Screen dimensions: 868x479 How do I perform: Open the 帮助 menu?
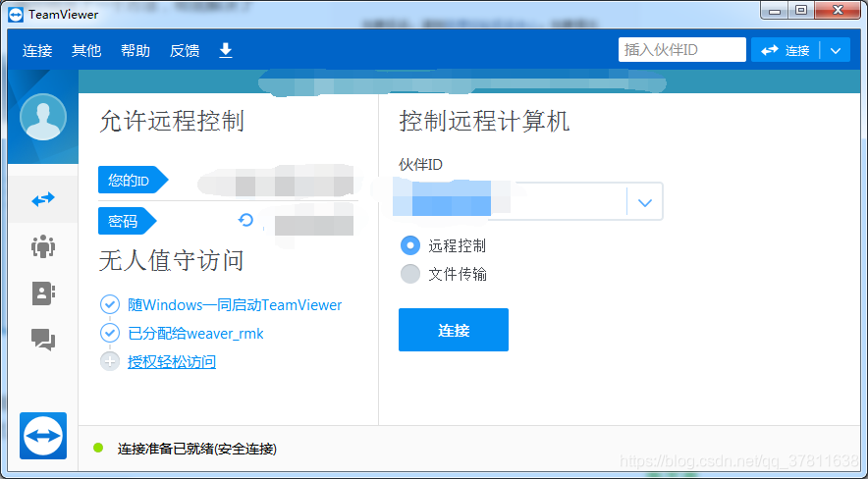coord(136,51)
